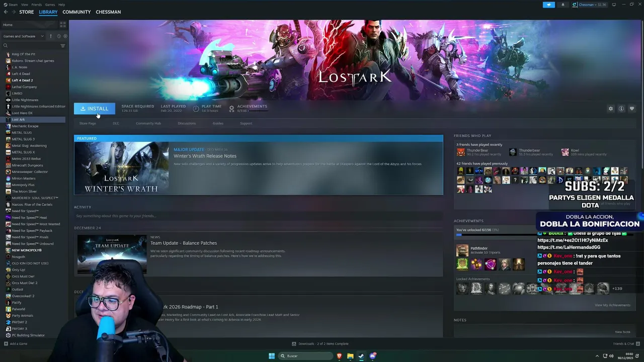This screenshot has height=362, width=644.
Task: Click the achievements progress bar
Action: (x=496, y=234)
